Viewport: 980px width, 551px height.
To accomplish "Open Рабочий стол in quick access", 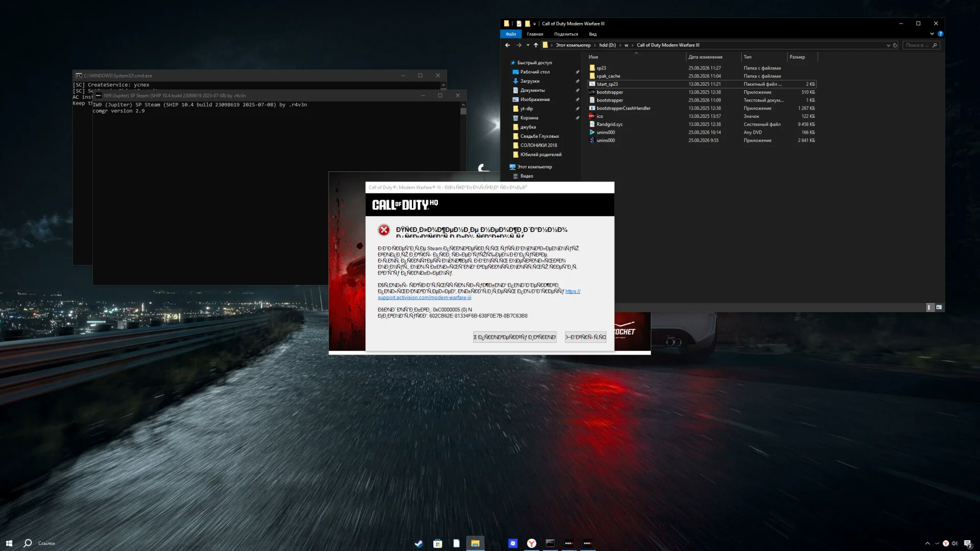I will [535, 72].
